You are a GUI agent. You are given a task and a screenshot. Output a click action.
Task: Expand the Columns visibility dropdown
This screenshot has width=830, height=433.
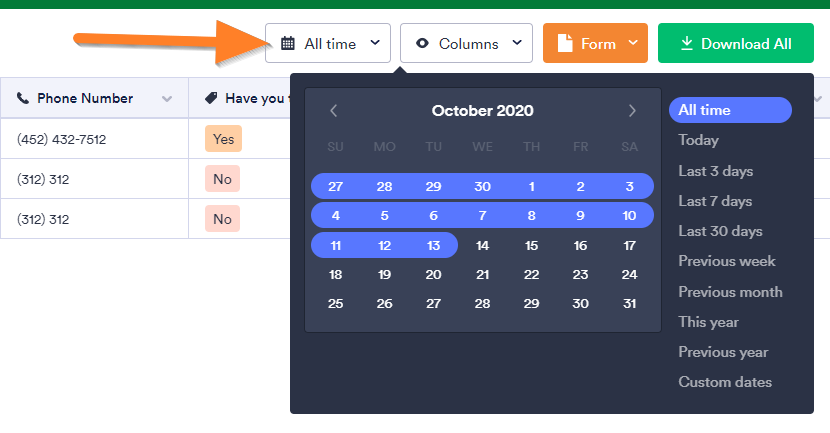point(466,44)
